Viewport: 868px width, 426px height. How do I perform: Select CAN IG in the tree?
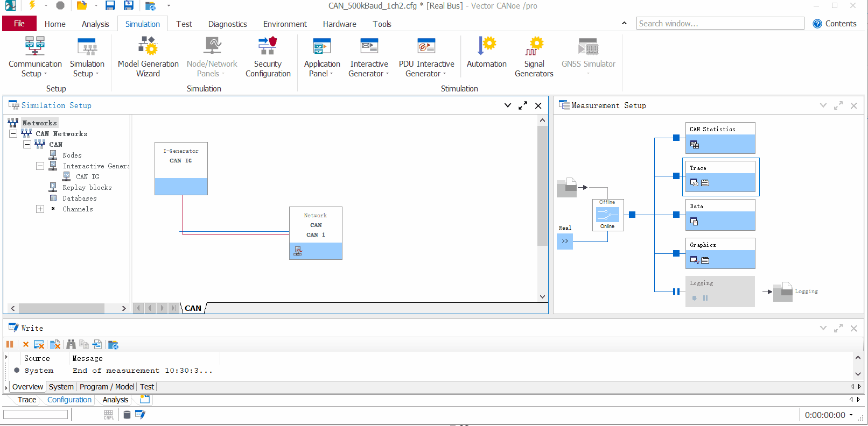tap(87, 176)
